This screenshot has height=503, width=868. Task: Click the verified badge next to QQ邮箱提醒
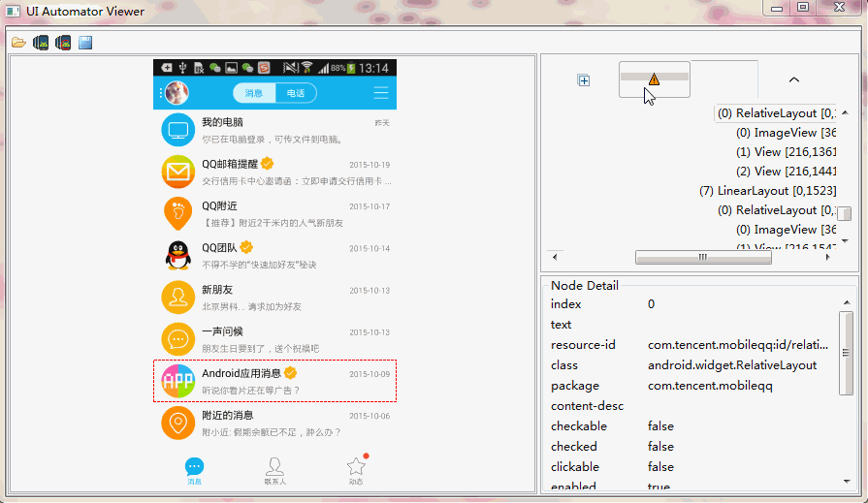268,164
